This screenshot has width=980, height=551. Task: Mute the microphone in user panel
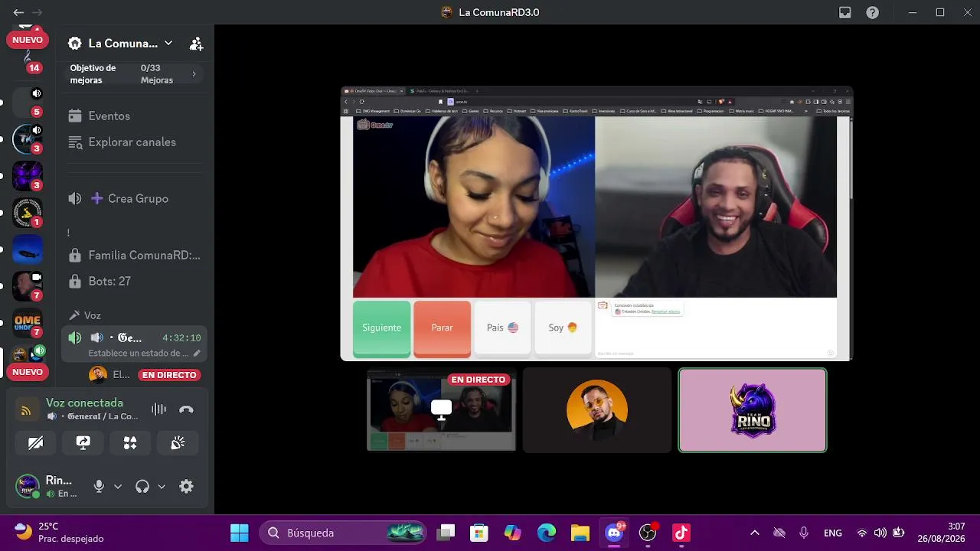(x=99, y=486)
